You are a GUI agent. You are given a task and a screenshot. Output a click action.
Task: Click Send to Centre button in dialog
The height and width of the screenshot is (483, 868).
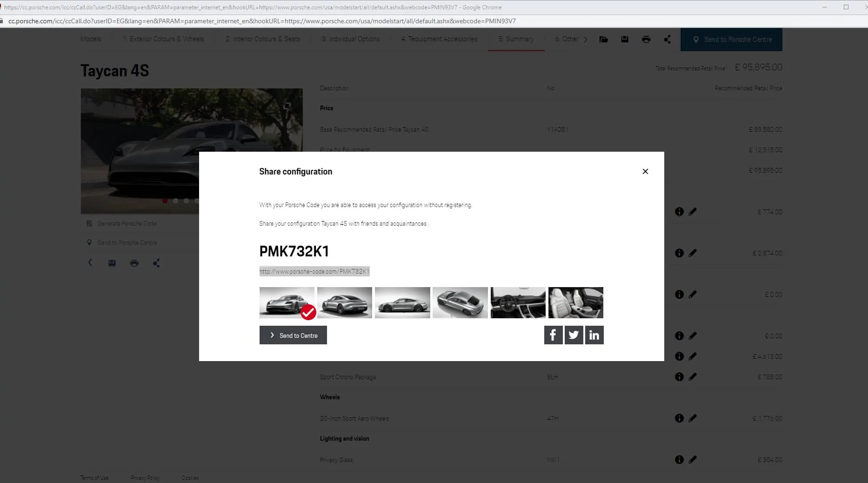click(x=293, y=335)
